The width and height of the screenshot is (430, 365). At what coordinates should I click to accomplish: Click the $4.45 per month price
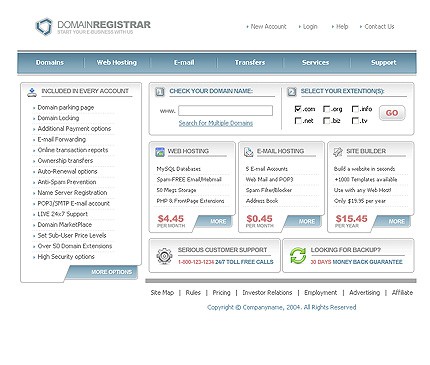point(171,221)
